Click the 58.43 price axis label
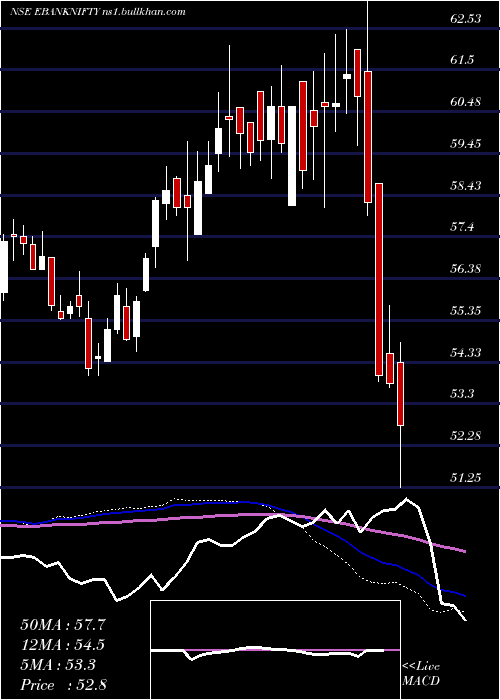Viewport: 500px width, 700px height. (x=466, y=185)
